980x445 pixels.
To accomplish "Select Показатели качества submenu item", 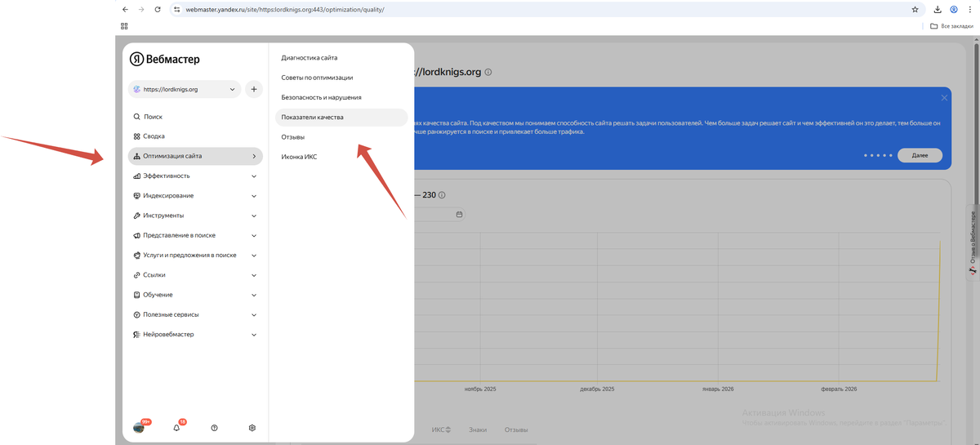I will pyautogui.click(x=341, y=118).
